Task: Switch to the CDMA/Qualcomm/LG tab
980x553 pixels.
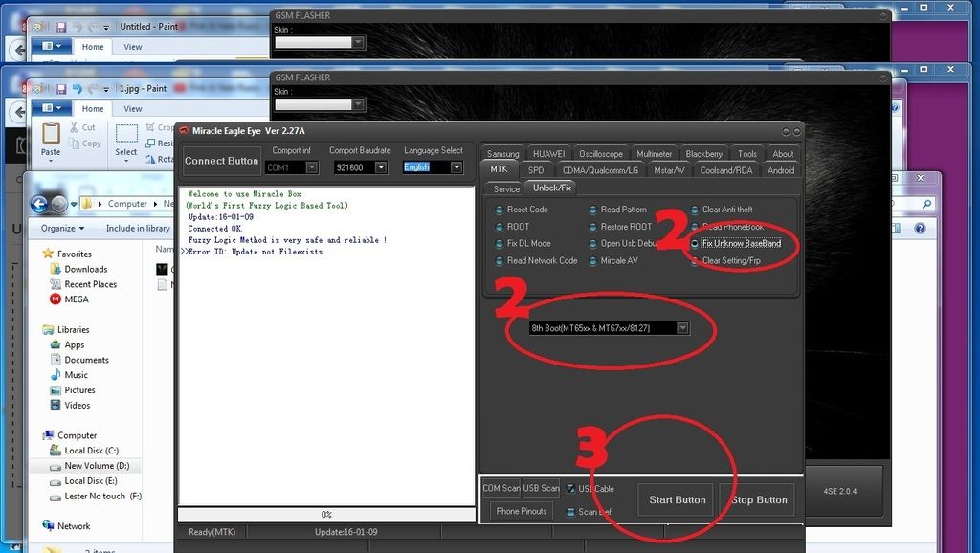Action: (x=600, y=170)
